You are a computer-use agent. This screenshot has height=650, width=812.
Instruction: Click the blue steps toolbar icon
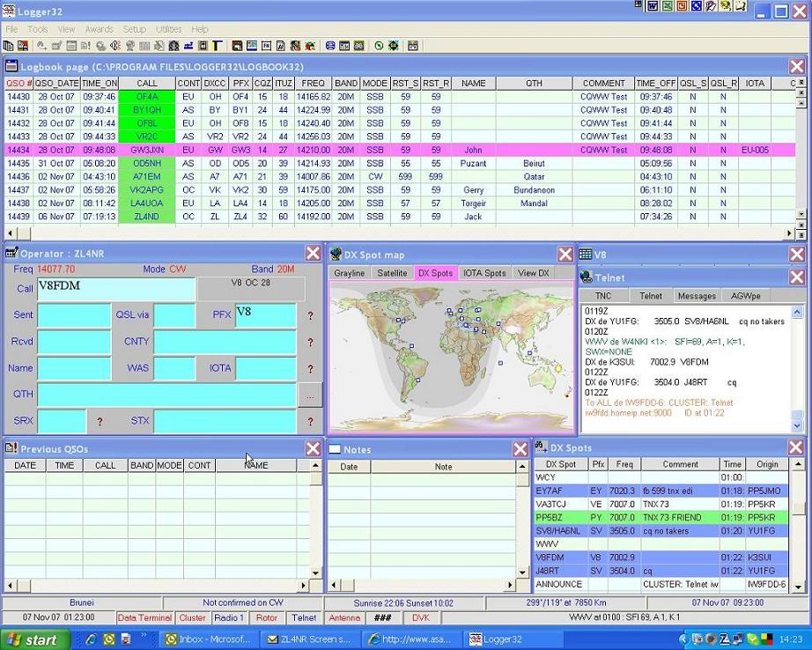[x=188, y=46]
